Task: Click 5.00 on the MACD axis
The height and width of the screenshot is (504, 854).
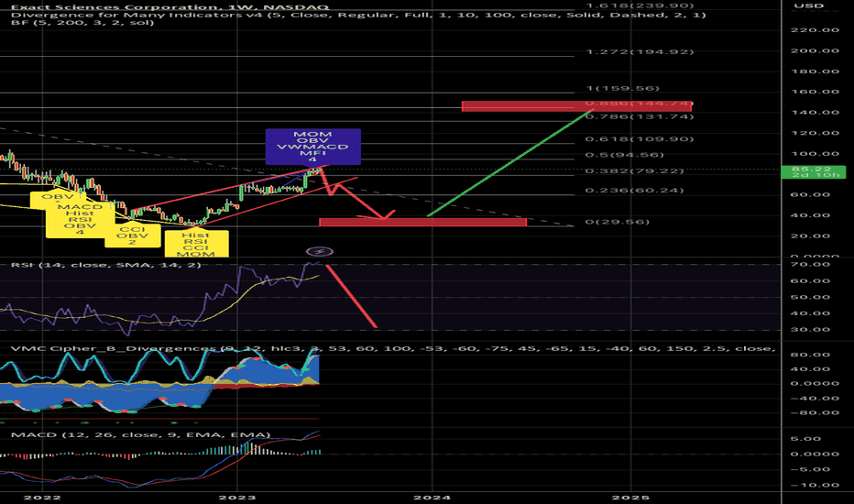Action: 807,439
